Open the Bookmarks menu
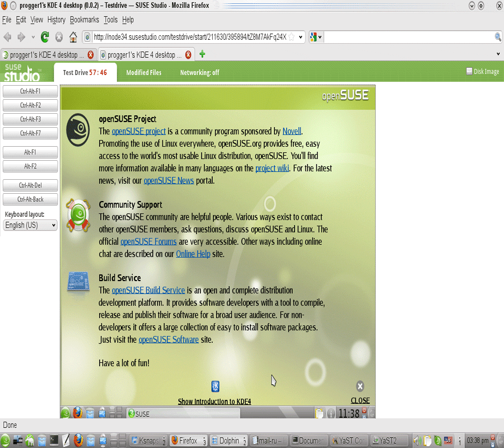Screen dimensions: 504x448 [x=85, y=20]
